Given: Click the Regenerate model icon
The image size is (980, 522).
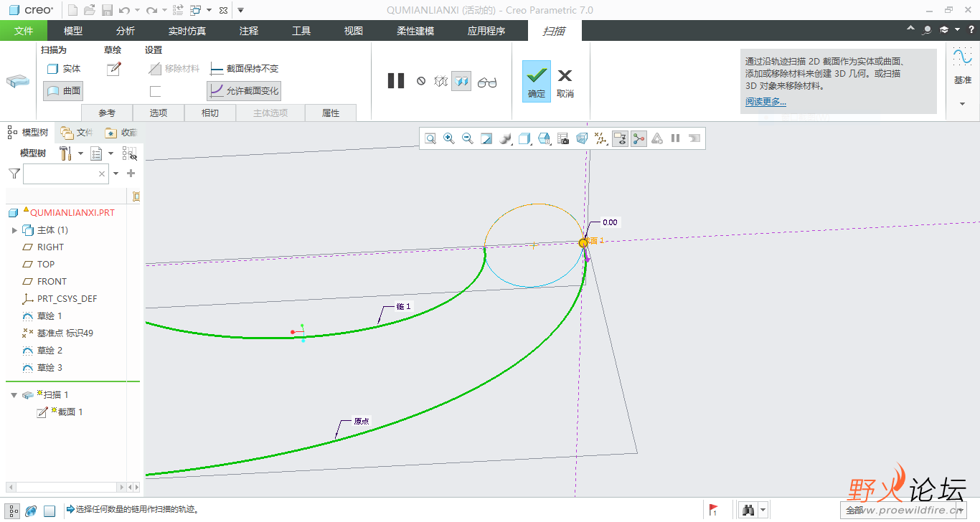Looking at the screenshot, I should coord(179,10).
